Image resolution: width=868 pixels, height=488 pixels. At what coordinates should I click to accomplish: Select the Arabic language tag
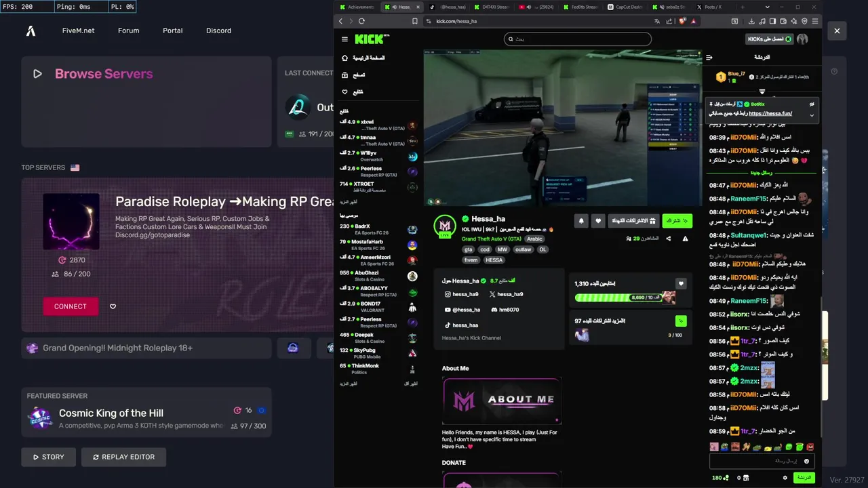[535, 239]
